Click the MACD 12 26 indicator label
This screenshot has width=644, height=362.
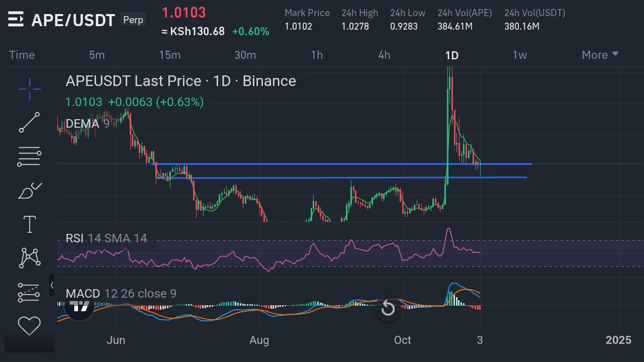121,293
